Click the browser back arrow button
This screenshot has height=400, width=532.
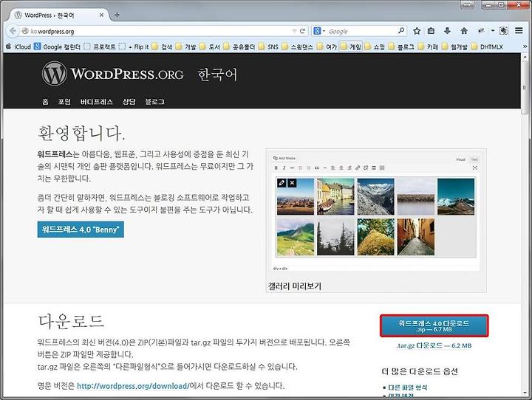click(x=13, y=31)
